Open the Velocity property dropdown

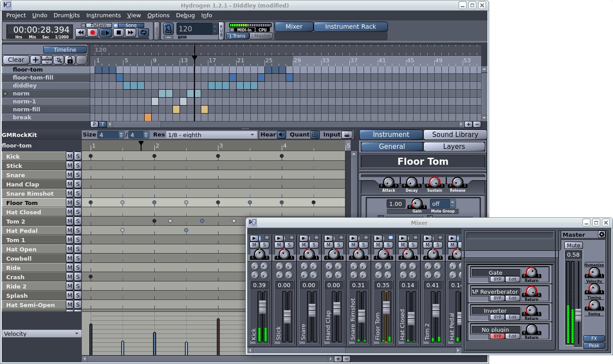(x=41, y=334)
